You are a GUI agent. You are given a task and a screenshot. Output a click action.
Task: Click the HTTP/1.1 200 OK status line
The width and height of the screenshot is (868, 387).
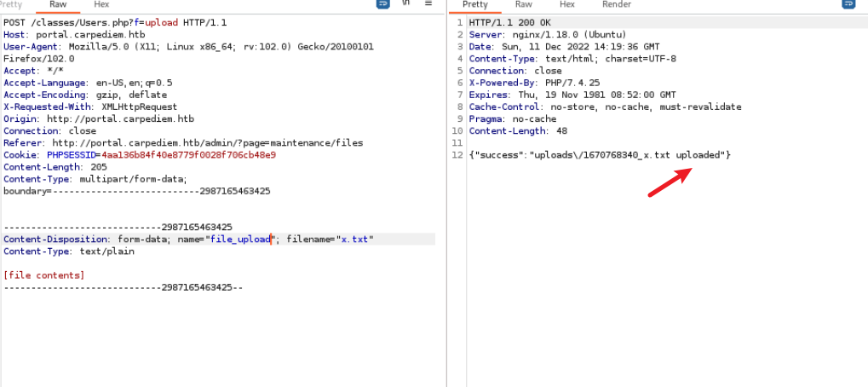[x=510, y=23]
